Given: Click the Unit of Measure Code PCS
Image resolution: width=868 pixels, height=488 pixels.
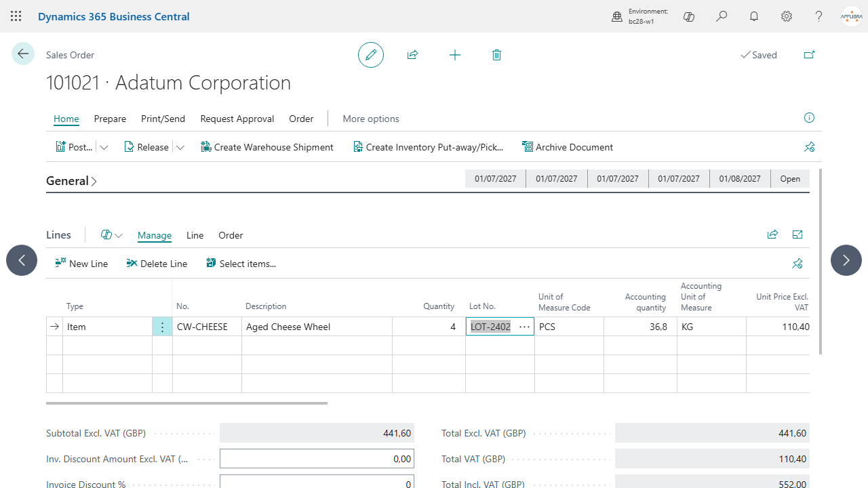Looking at the screenshot, I should [x=569, y=327].
